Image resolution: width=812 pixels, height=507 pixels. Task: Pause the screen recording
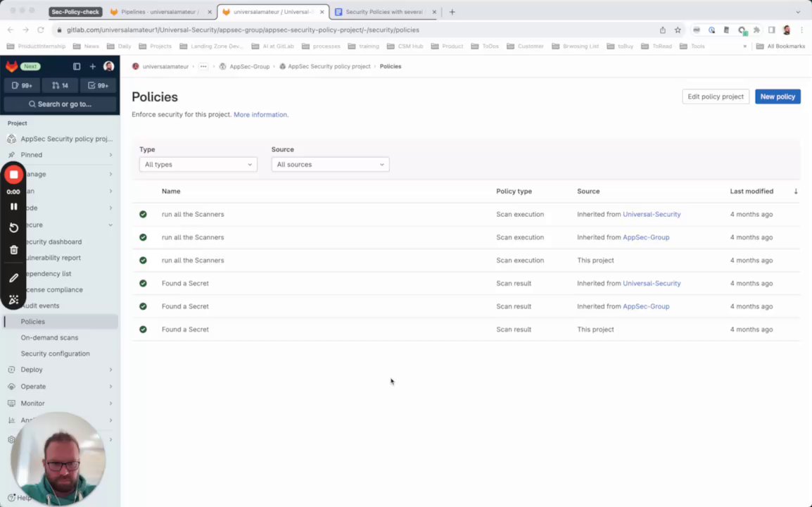pos(13,206)
